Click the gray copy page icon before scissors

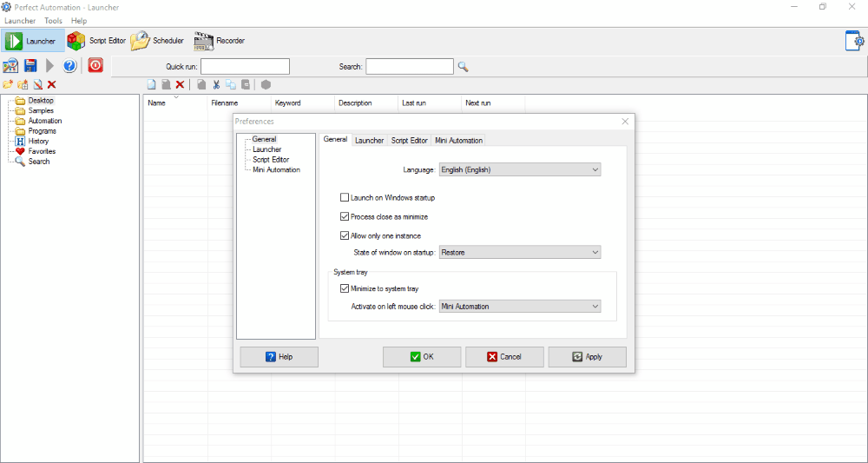202,85
